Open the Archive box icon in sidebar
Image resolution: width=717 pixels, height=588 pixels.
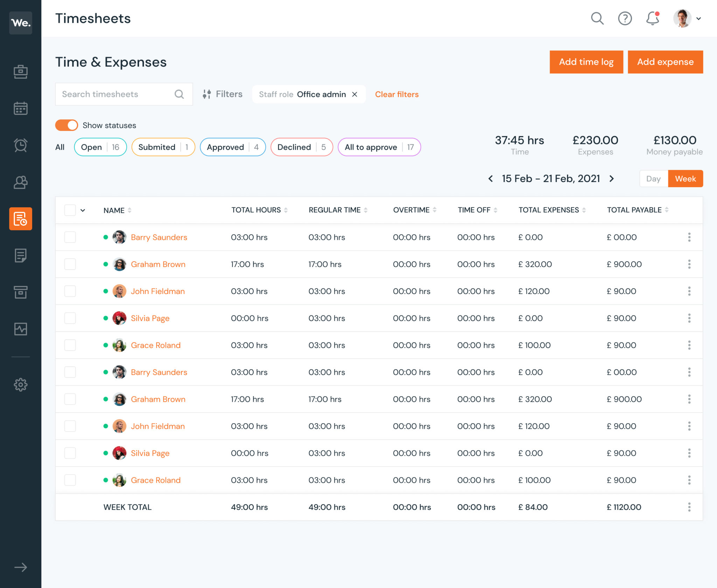20,292
